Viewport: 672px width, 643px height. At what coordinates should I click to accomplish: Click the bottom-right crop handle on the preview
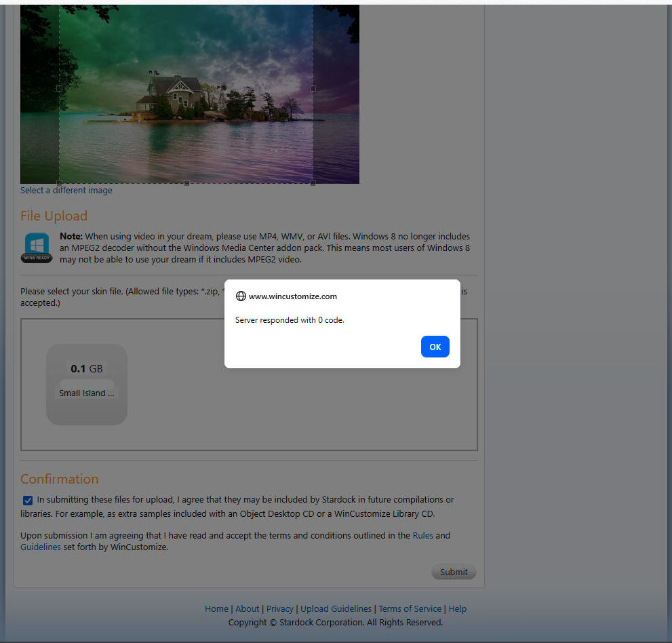pyautogui.click(x=313, y=183)
